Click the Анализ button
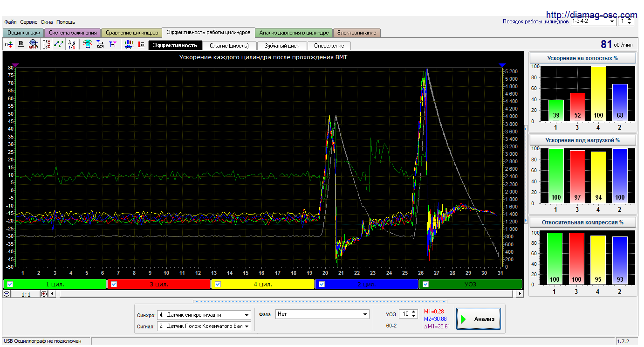Screen dimensions: 644x347 [479, 319]
